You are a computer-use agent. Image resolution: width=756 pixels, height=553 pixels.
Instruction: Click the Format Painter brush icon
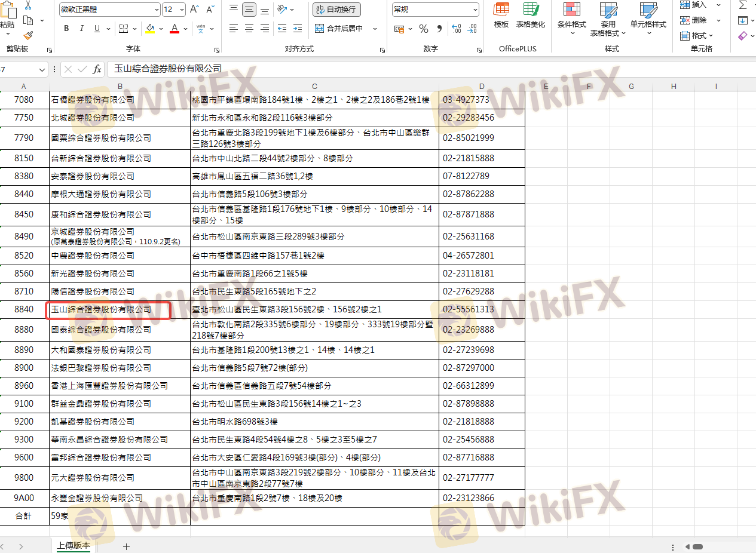(x=28, y=35)
